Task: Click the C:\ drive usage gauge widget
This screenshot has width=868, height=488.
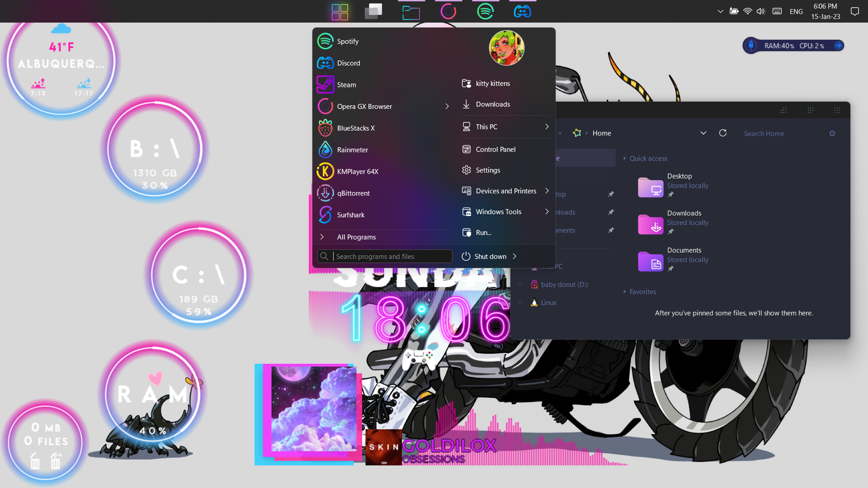Action: pos(198,275)
